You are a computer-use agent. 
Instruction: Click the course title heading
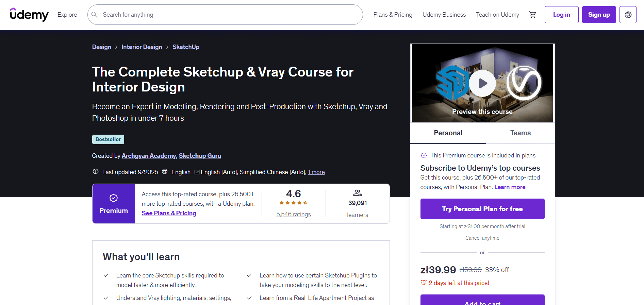[223, 79]
